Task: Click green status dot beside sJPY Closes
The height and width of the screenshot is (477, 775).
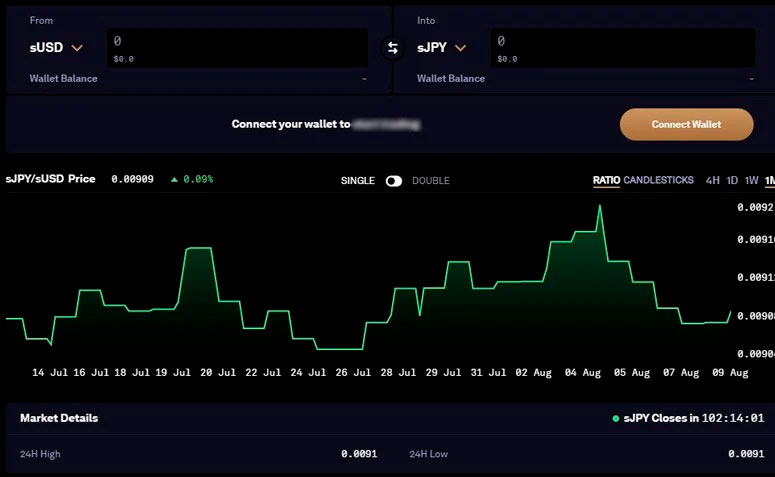Action: tap(616, 419)
